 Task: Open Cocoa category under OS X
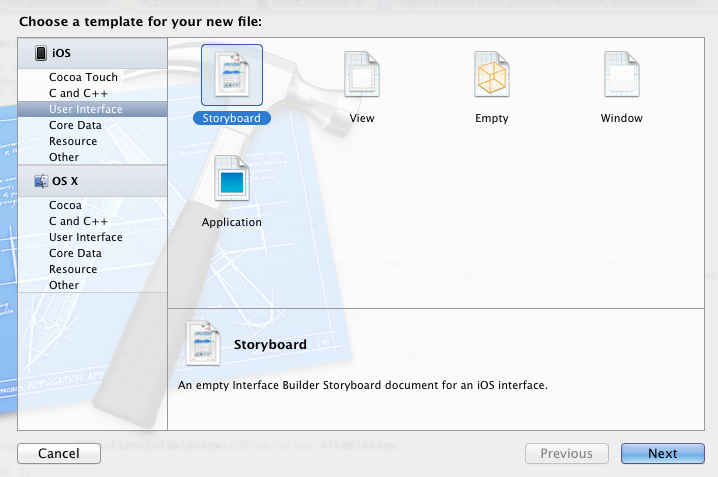click(x=92, y=205)
